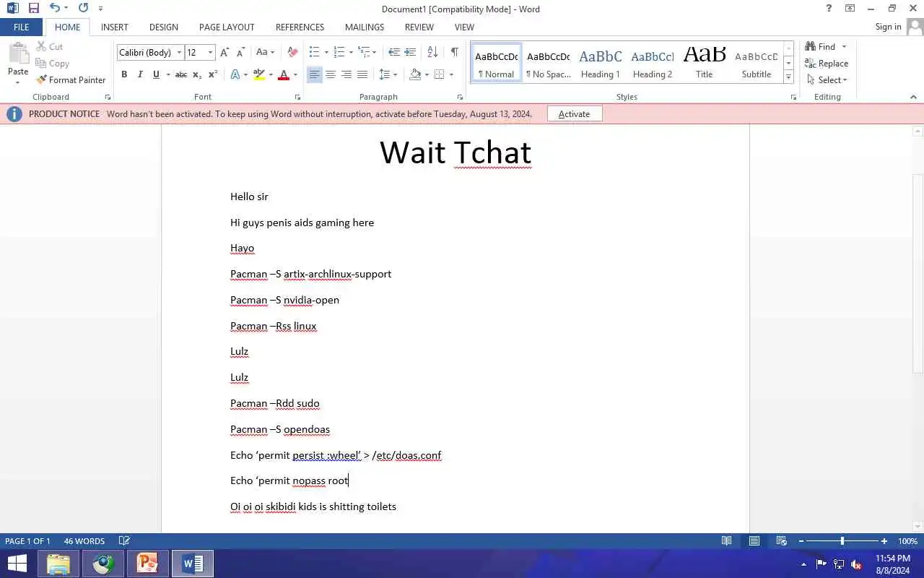Set Center paragraph alignment
Screen dimensions: 924x578
click(331, 74)
